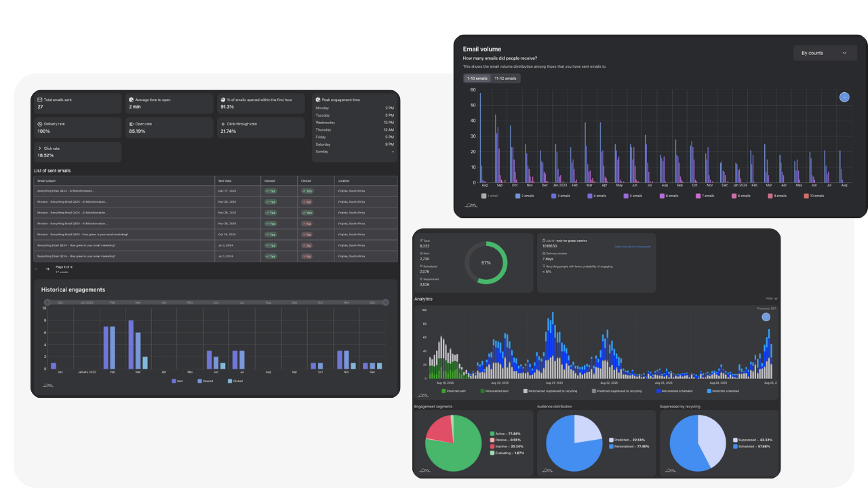Open the 'Open tracing in Honeycomb' link
This screenshot has height=488, width=868.
[632, 247]
